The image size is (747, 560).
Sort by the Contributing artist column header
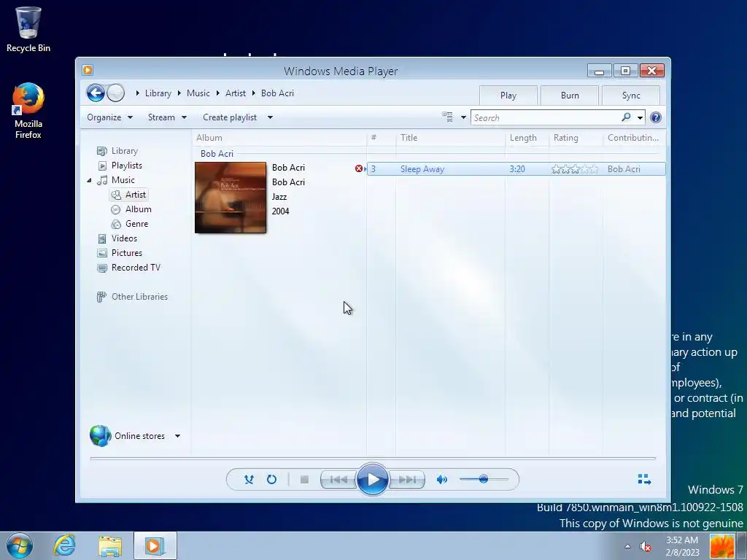pos(634,138)
